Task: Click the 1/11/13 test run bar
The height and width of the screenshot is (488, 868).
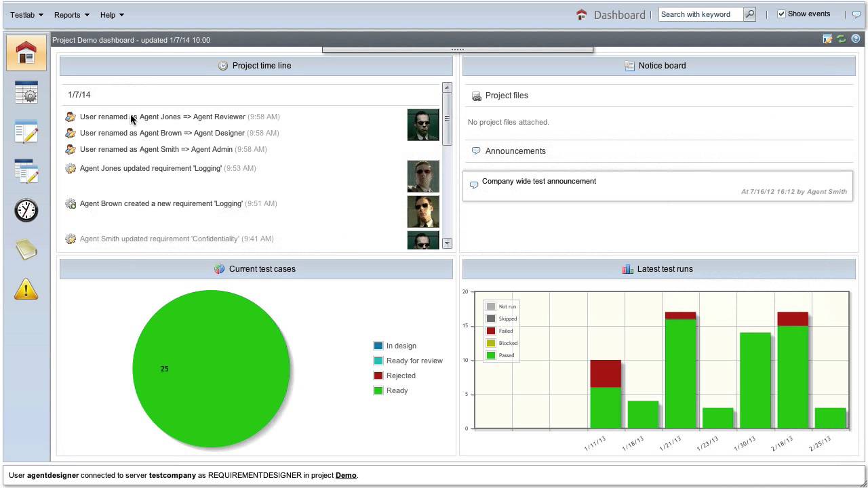Action: [606, 394]
